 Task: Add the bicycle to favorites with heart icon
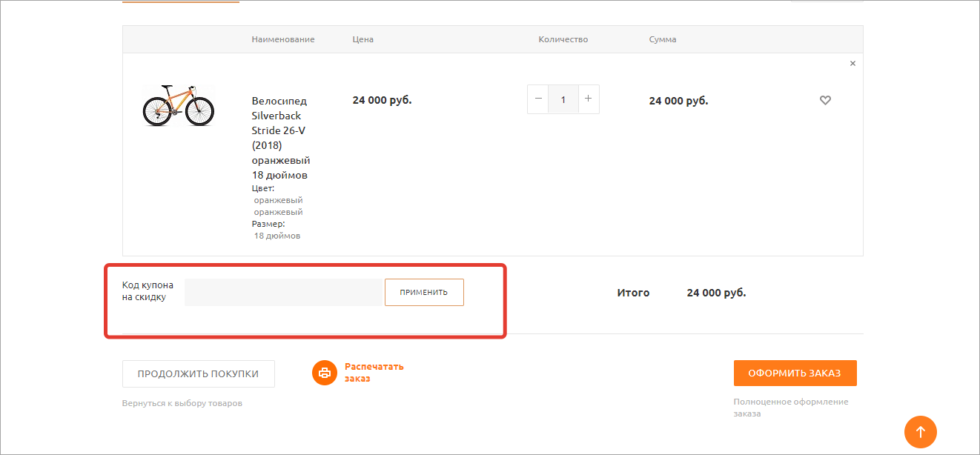825,101
